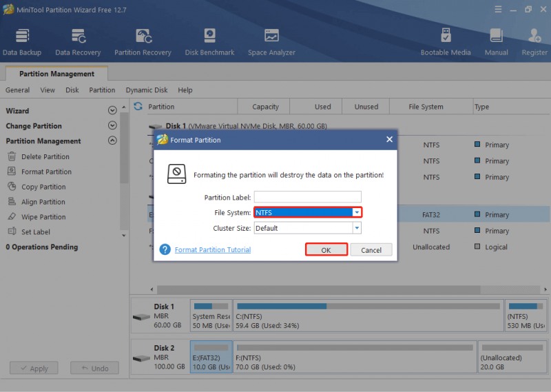Sort by Capacity column header
Viewport: 551px width, 392px height.
point(265,107)
